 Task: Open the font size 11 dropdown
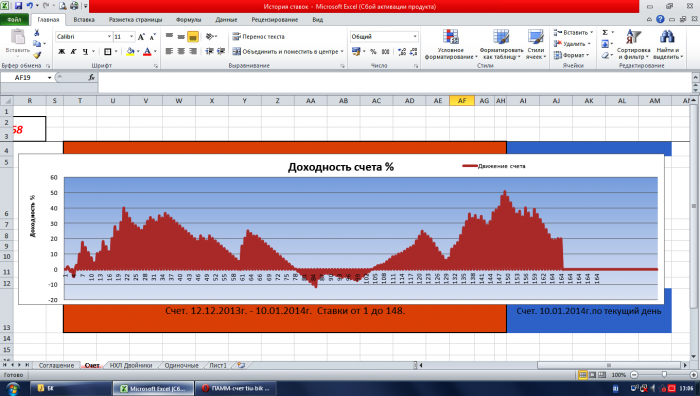(x=124, y=37)
